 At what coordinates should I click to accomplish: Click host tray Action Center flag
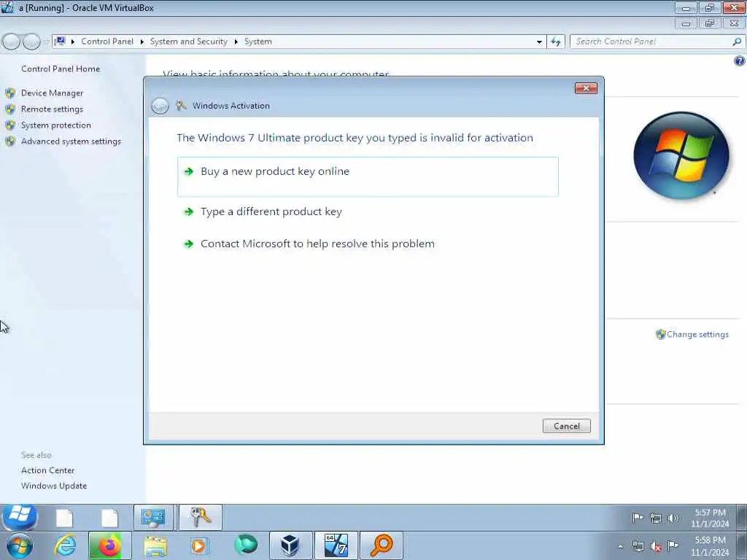pyautogui.click(x=673, y=545)
